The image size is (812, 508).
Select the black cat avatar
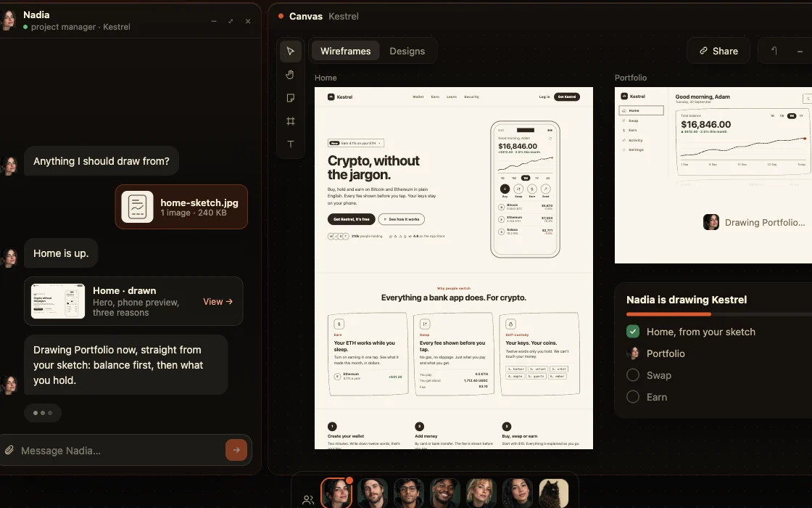pos(554,493)
